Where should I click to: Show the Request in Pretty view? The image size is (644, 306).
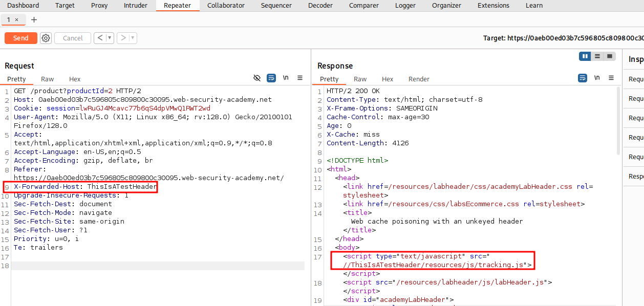(x=16, y=79)
